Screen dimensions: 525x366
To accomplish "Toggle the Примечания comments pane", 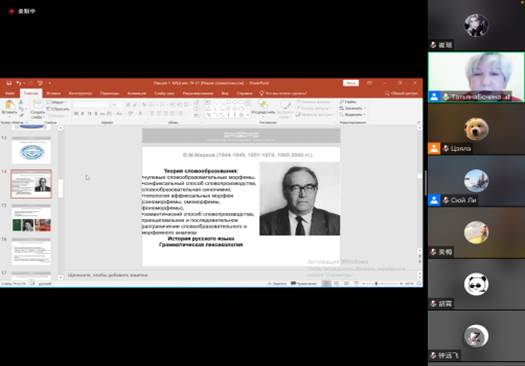I will click(x=304, y=284).
